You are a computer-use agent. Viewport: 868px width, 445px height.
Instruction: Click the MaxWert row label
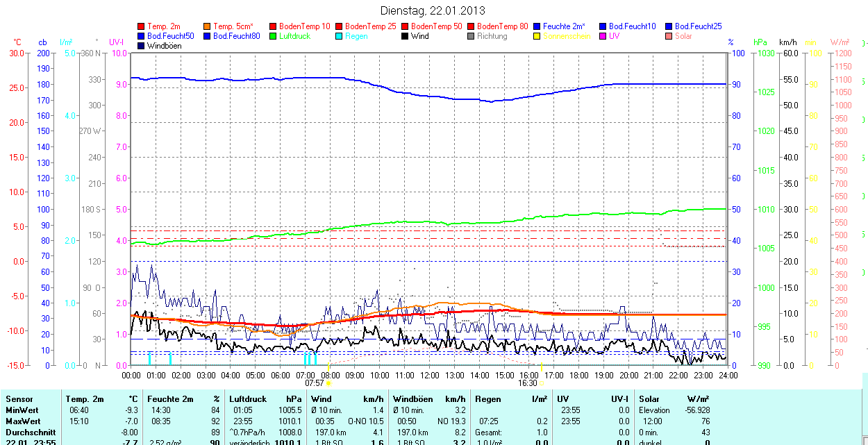coord(23,421)
